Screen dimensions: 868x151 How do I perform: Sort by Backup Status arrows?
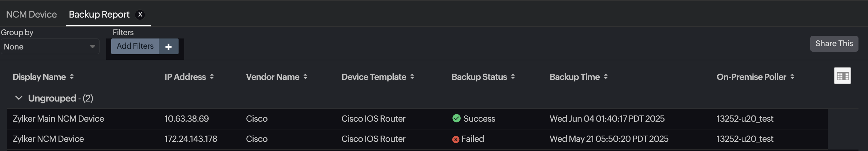(513, 77)
